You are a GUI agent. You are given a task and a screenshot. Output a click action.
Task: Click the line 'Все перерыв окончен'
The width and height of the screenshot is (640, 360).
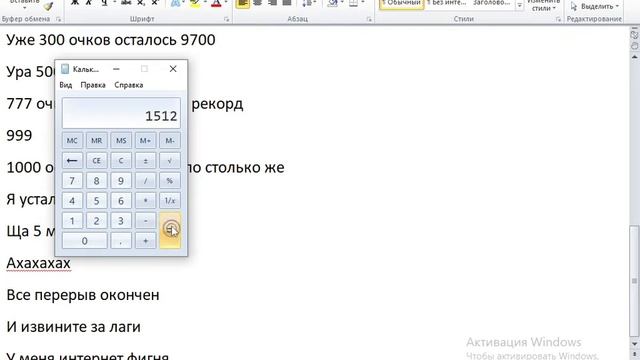click(x=83, y=295)
